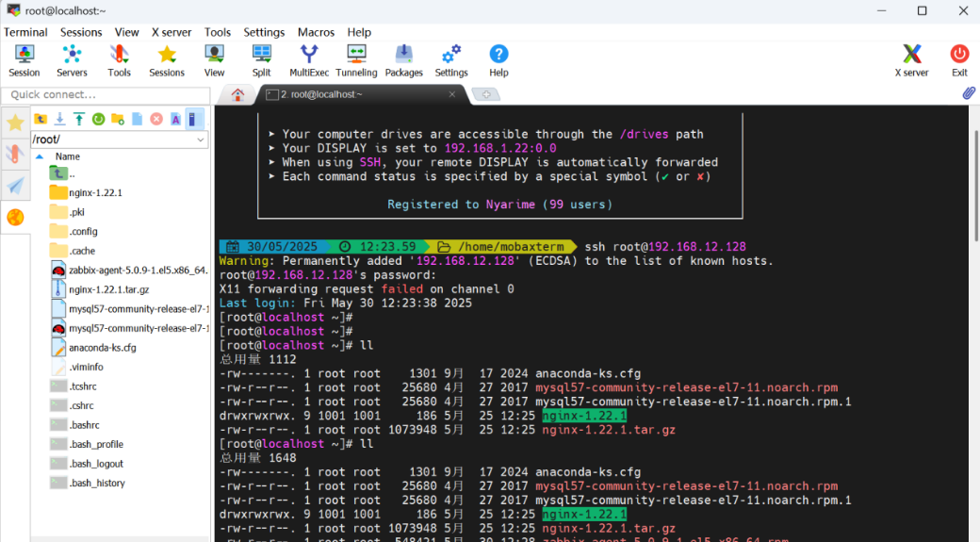Select the .viminfo file
This screenshot has height=542, width=980.
pos(77,367)
